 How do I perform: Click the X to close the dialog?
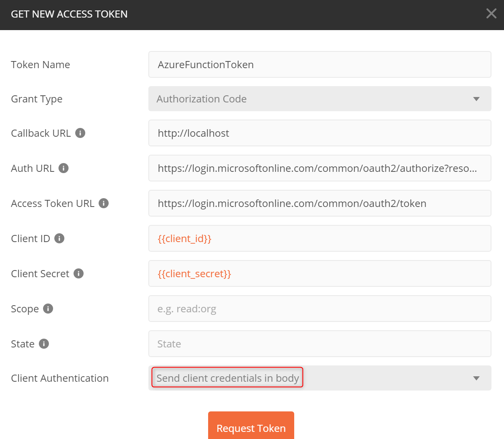click(x=491, y=13)
